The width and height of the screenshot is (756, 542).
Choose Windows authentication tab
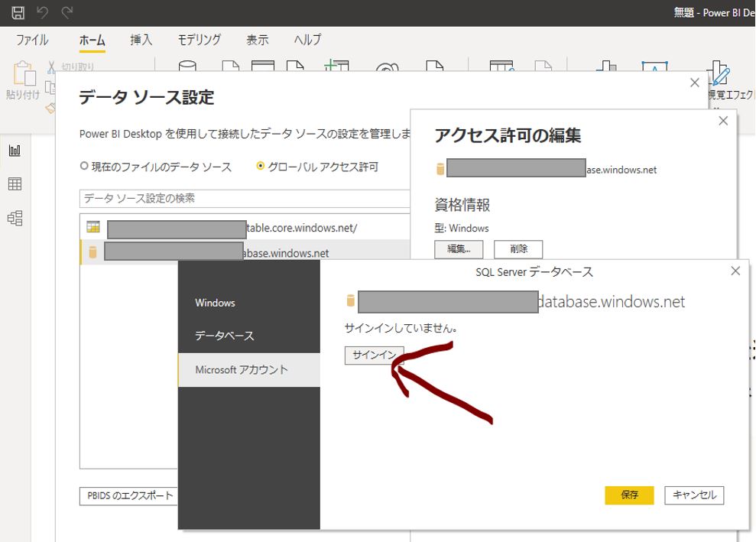coord(215,303)
